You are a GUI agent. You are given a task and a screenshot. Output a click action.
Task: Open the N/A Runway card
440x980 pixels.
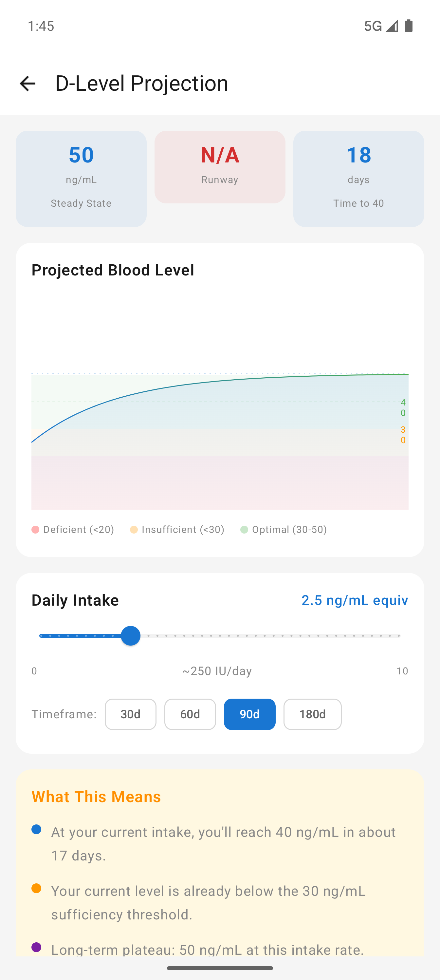coord(220,167)
